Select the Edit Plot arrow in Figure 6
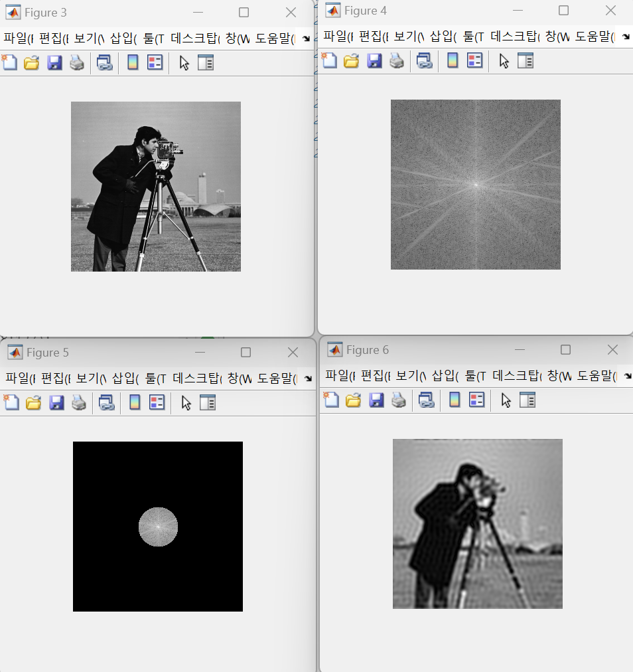The width and height of the screenshot is (633, 672). [x=506, y=400]
